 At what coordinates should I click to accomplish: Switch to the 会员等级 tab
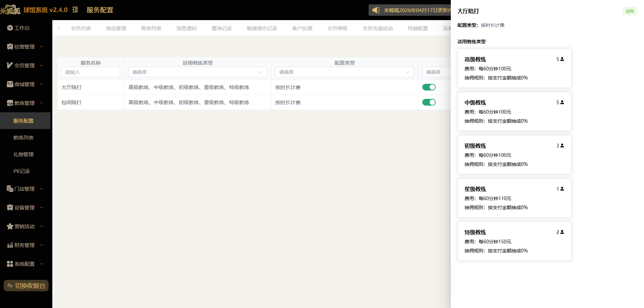coord(337,28)
